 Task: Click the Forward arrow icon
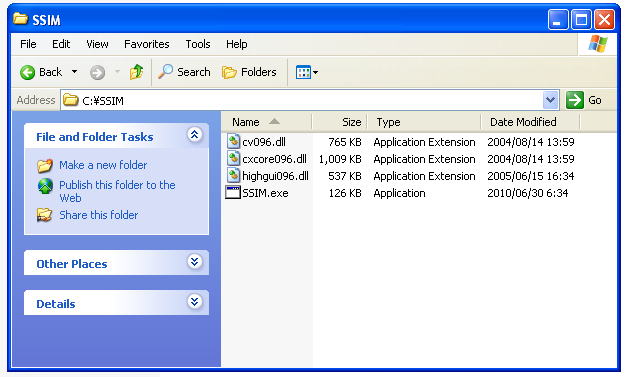coord(97,73)
